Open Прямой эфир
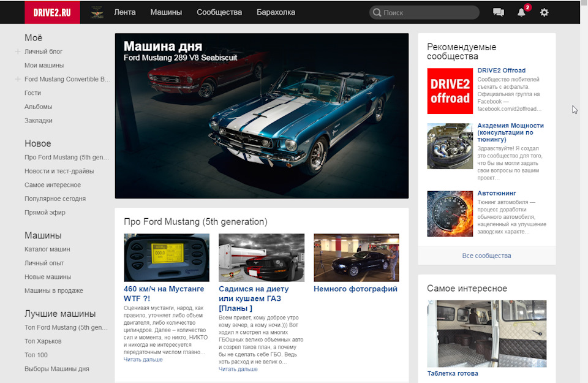Screen dimensions: 588x383 tap(45, 212)
